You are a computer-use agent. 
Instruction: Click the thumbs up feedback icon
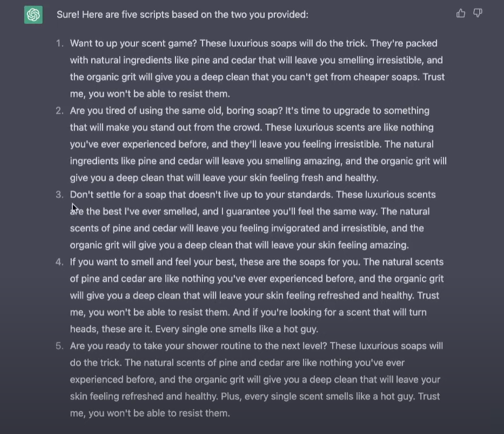tap(461, 13)
